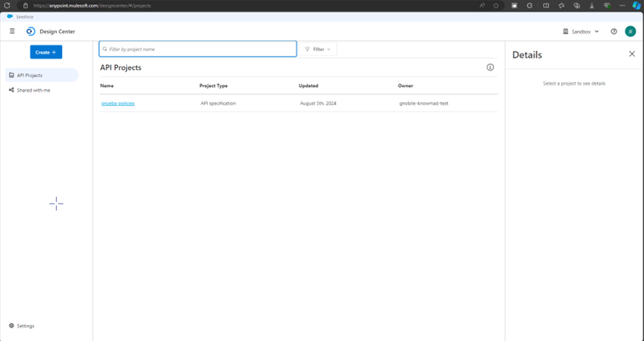Click the API Projects info icon

(490, 67)
